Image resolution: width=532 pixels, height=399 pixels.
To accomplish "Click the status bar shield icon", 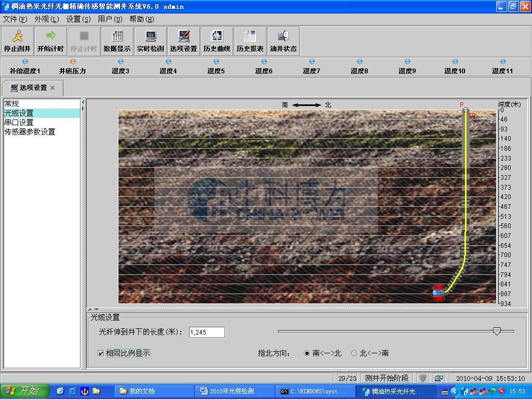I will click(x=422, y=378).
